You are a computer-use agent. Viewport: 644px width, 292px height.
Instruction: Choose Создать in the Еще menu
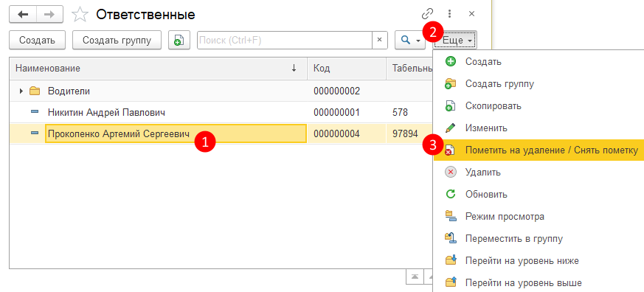[x=539, y=62]
